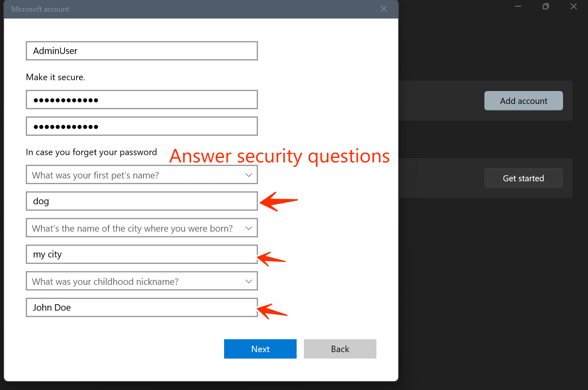Close the Microsoft account dialog
Viewport: 588px width, 390px height.
384,9
